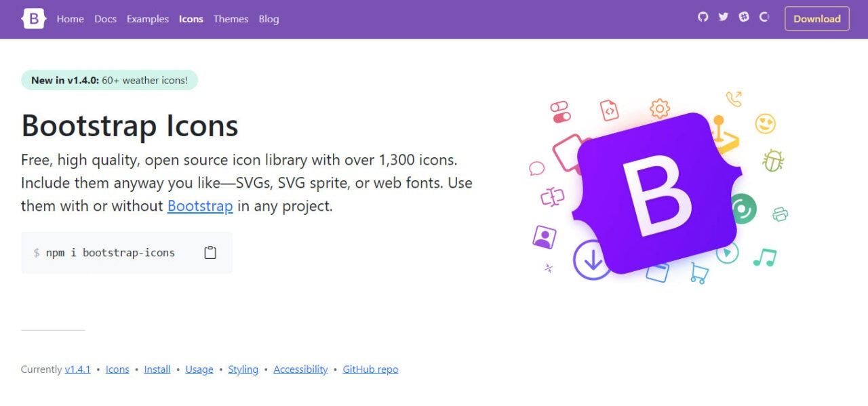Open the GitHub repo link in the footer
The height and width of the screenshot is (406, 868).
[370, 369]
